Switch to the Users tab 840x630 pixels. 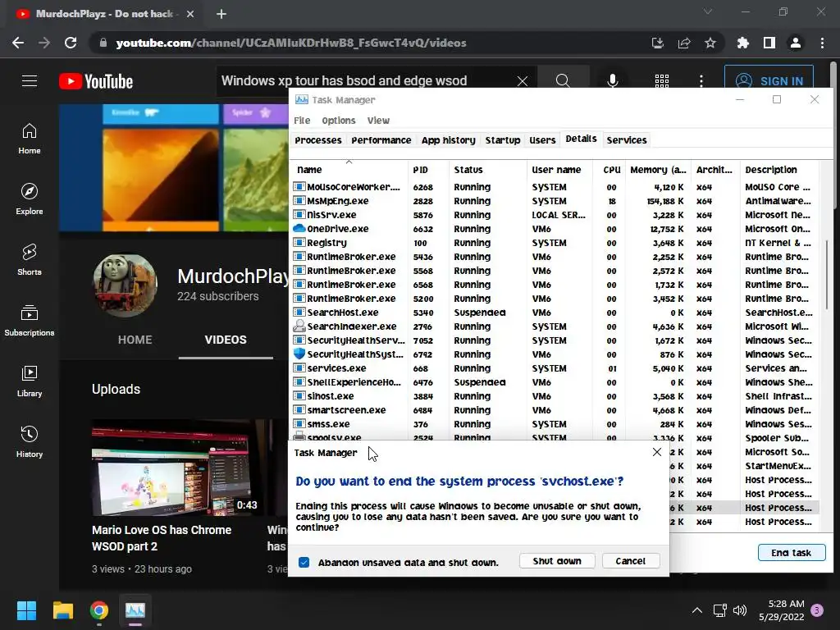542,139
